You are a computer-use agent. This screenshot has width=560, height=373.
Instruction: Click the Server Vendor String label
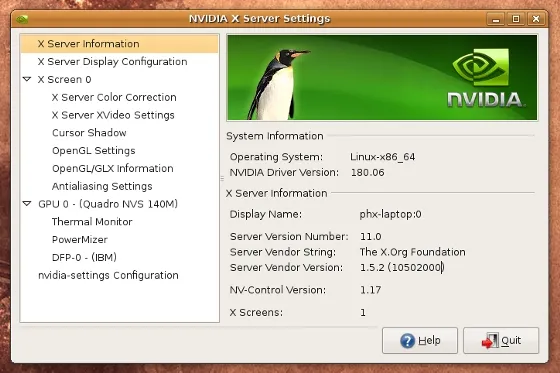282,252
